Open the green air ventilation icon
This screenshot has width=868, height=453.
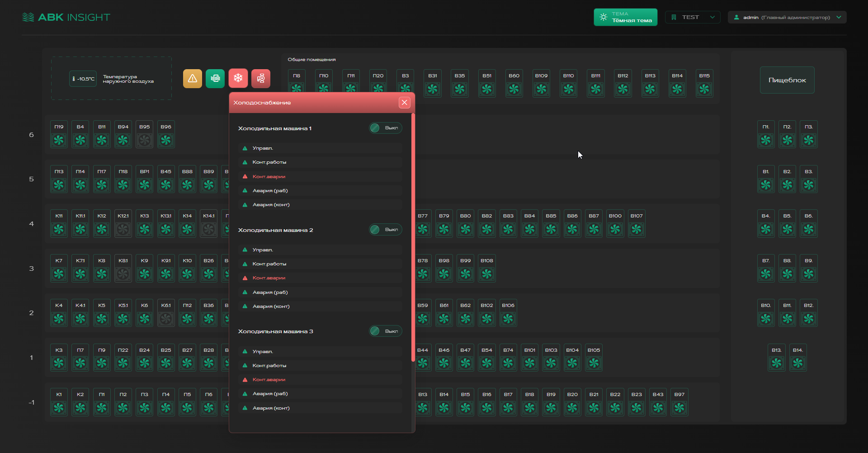tap(215, 79)
